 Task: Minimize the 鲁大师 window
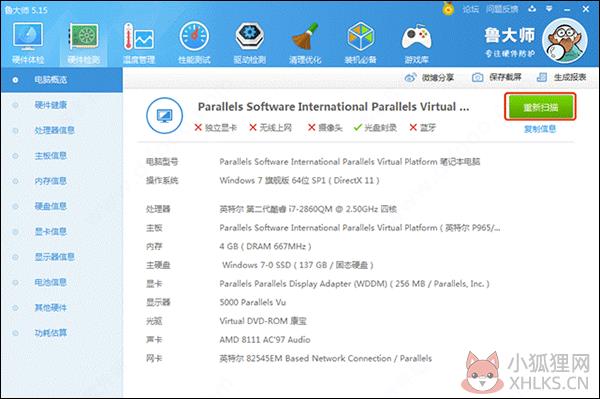[x=567, y=9]
